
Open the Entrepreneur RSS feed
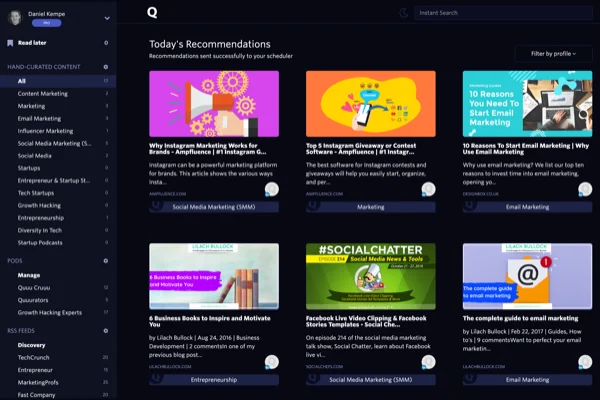tap(58, 370)
